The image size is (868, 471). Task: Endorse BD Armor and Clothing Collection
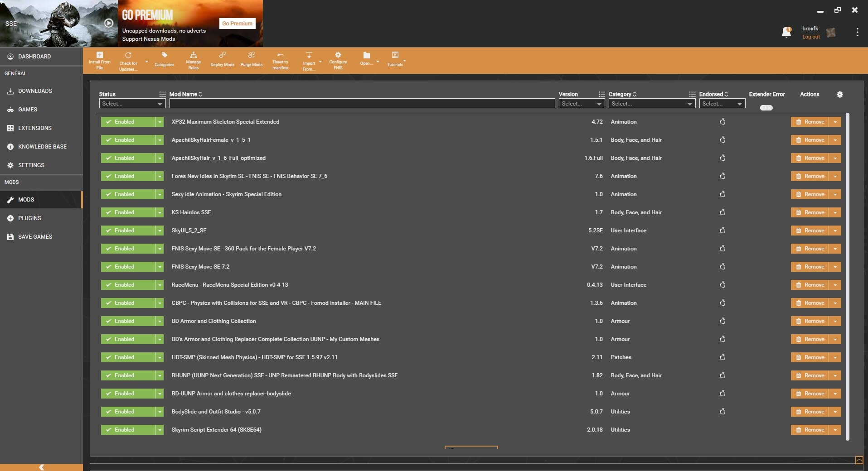pyautogui.click(x=723, y=321)
